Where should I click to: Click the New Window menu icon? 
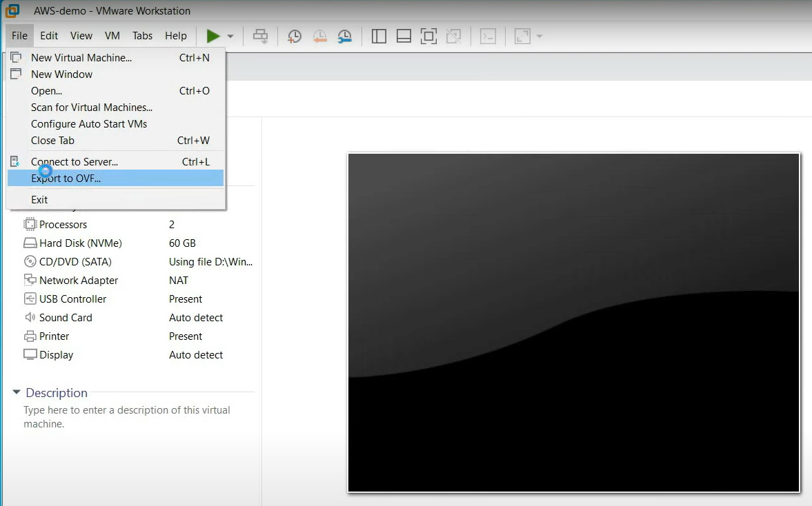16,74
